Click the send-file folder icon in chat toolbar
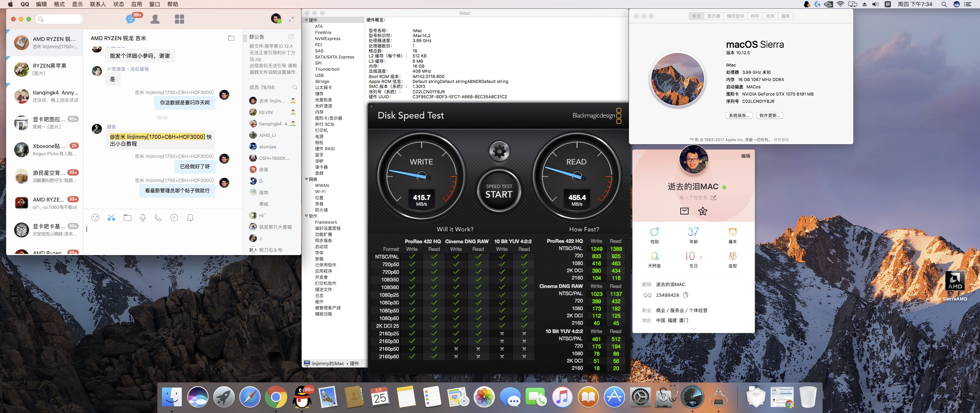 tap(127, 218)
